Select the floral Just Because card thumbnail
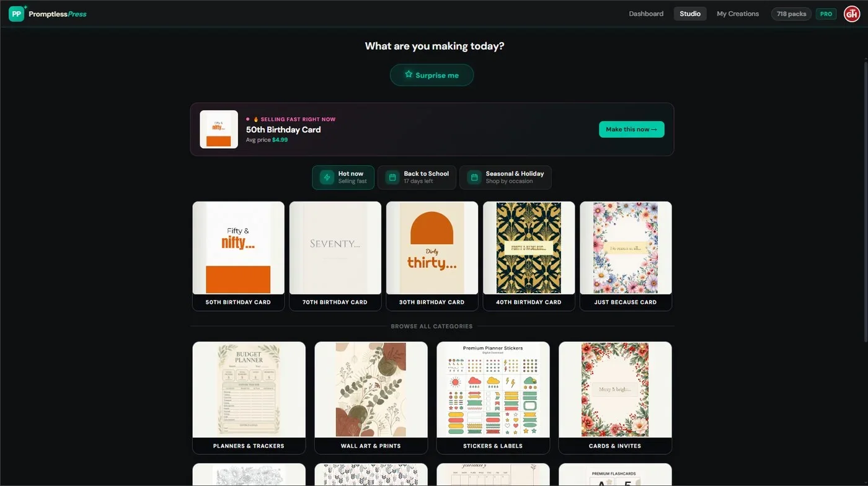Viewport: 868px width, 486px height. pyautogui.click(x=626, y=248)
